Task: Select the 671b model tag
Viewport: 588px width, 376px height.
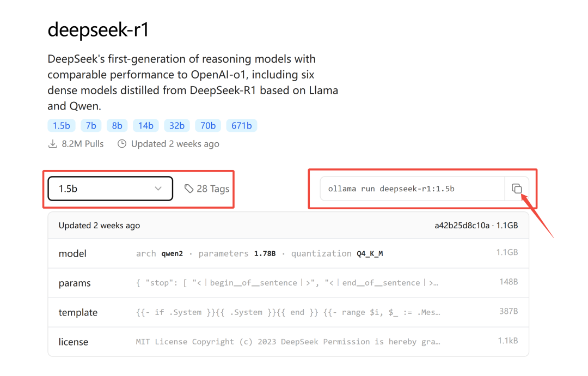Action: pos(242,126)
